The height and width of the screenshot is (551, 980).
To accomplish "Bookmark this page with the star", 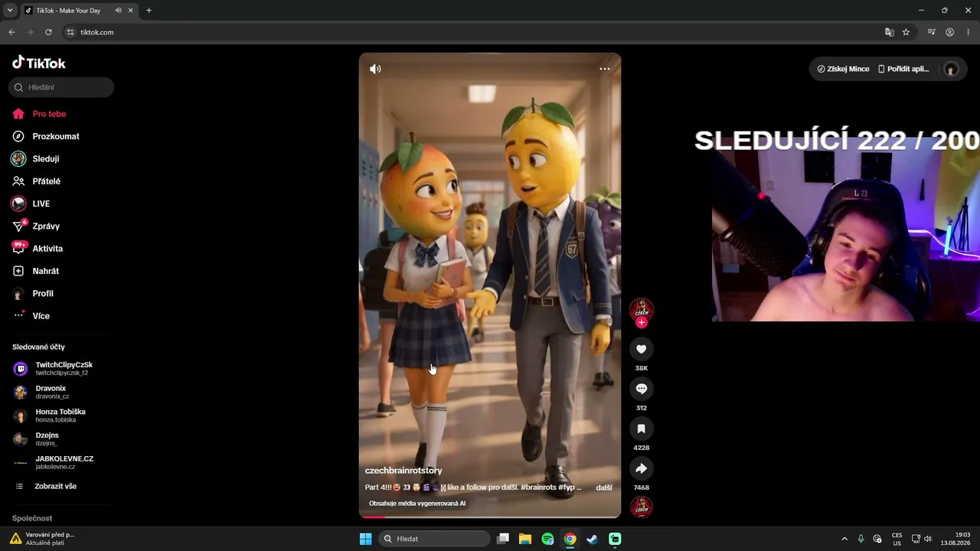I will point(906,32).
